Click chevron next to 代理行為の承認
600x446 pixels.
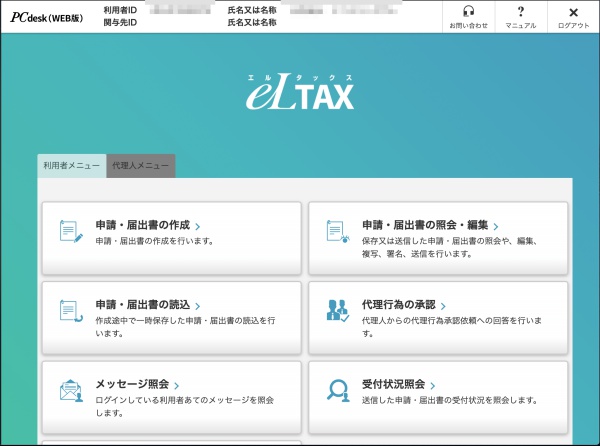(x=443, y=306)
